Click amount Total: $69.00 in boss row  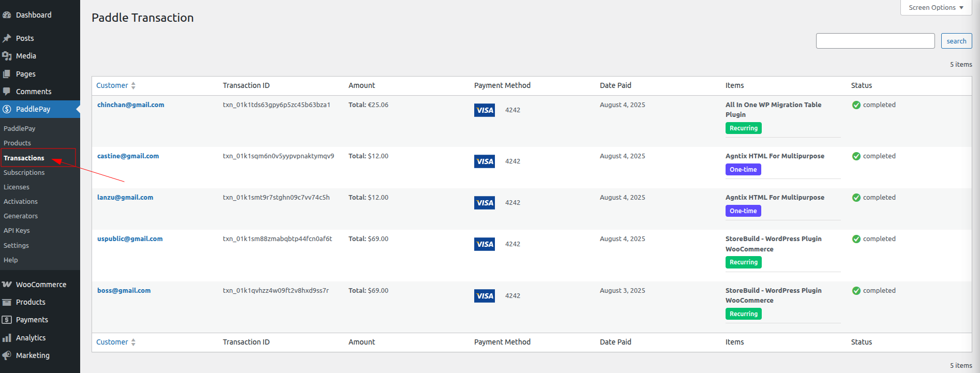click(368, 290)
